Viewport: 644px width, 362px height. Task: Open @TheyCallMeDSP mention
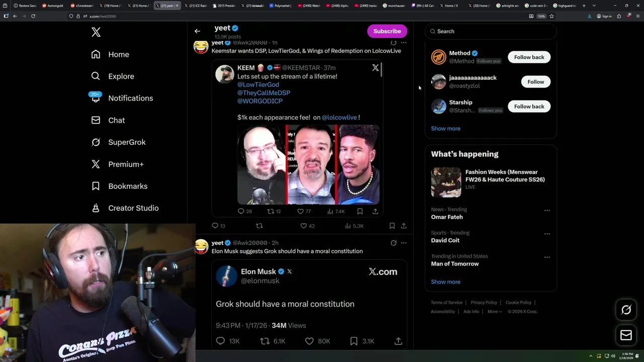coord(264,93)
